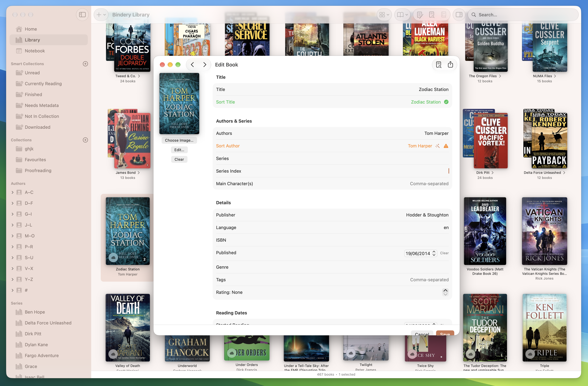588x386 pixels.
Task: Click the Dylan Kane series icon in sidebar
Action: point(19,345)
